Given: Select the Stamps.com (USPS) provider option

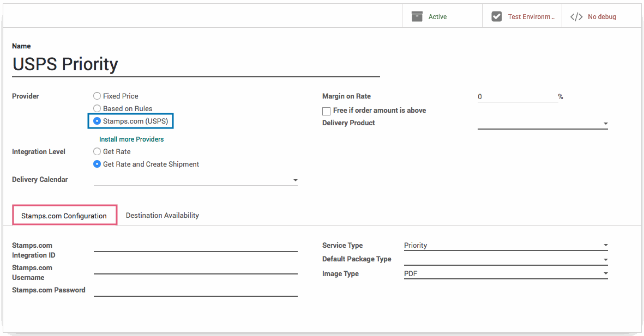Looking at the screenshot, I should [x=97, y=121].
